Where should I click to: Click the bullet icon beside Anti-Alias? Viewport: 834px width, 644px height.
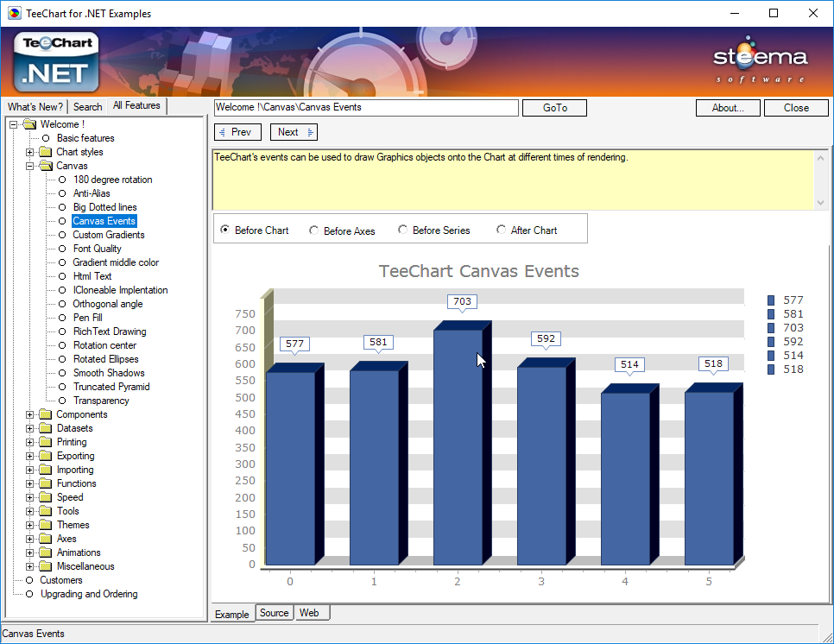click(x=62, y=193)
